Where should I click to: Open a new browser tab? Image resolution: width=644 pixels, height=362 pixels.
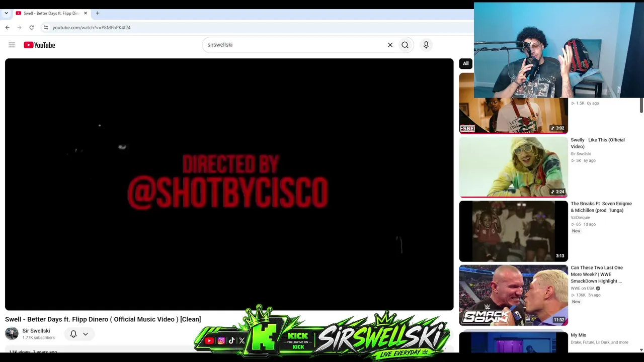(x=98, y=13)
